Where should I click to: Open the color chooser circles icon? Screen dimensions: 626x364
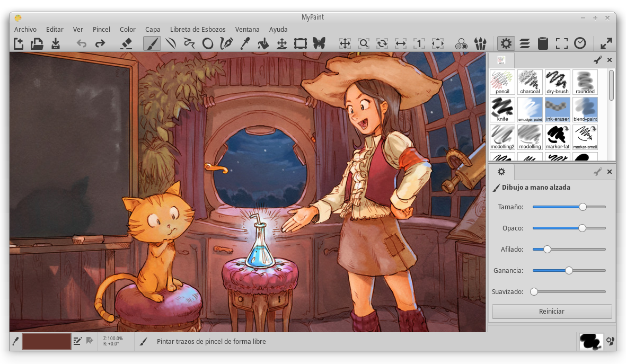pos(462,43)
